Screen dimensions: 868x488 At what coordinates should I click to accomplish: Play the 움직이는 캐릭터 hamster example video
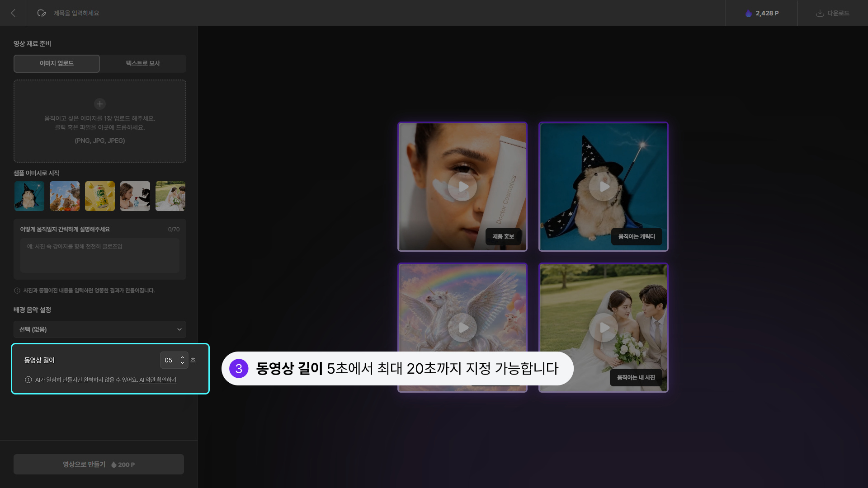[x=604, y=187]
